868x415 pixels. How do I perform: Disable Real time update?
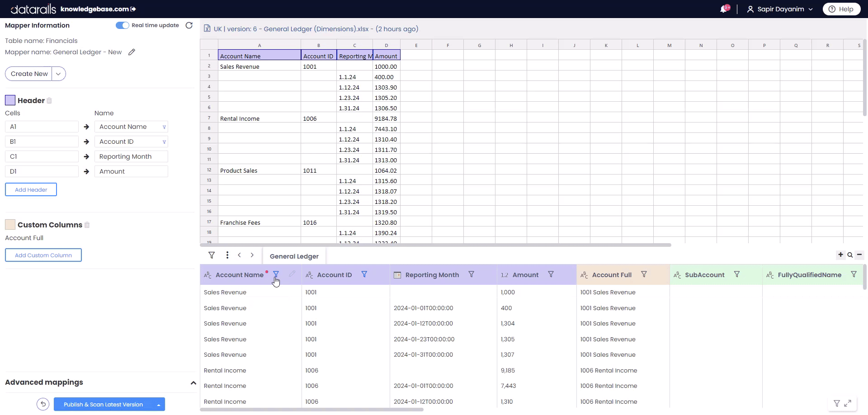tap(122, 25)
